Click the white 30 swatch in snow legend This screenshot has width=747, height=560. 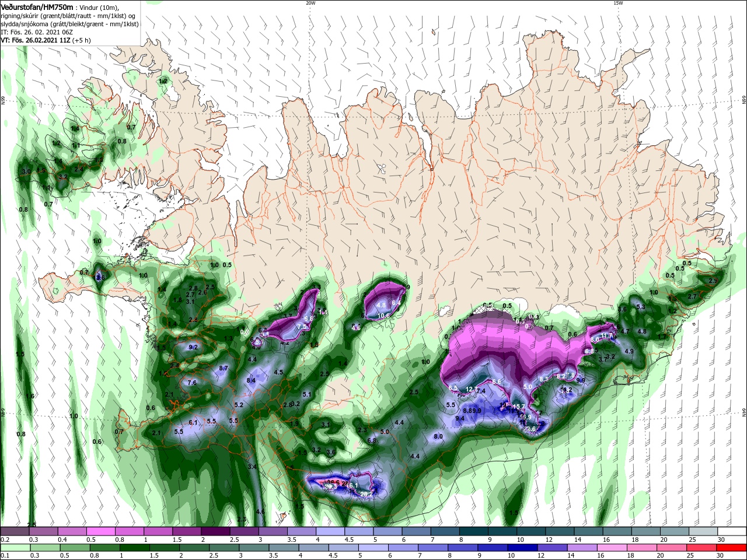[x=732, y=531]
